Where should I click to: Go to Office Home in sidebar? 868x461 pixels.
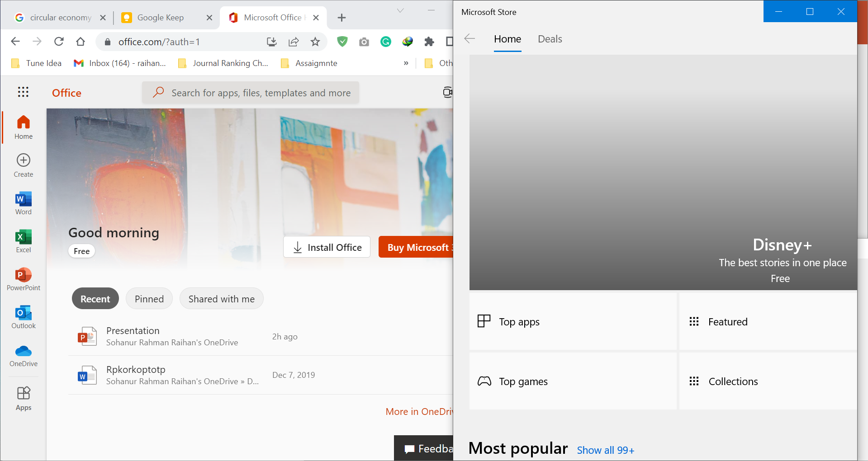[24, 127]
